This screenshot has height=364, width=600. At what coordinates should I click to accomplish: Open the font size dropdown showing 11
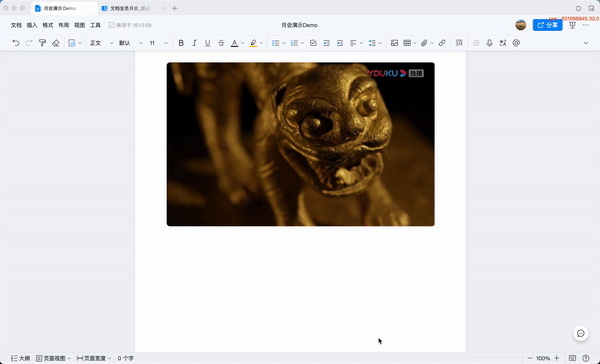[158, 43]
